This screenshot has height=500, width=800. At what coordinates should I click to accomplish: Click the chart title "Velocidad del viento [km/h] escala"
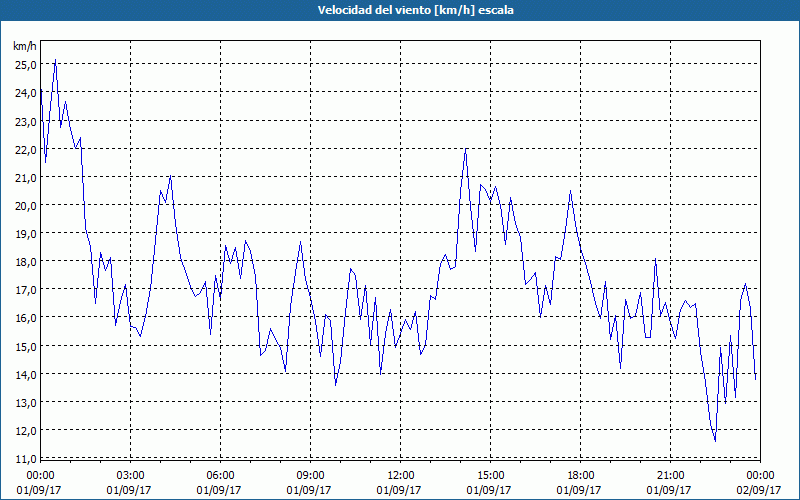(x=415, y=10)
